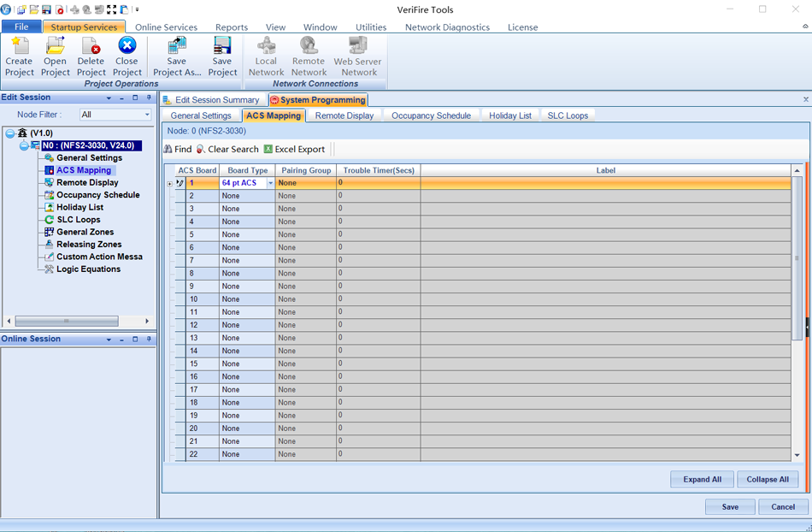Click the General Zones tree icon
This screenshot has height=532, width=812.
point(50,232)
